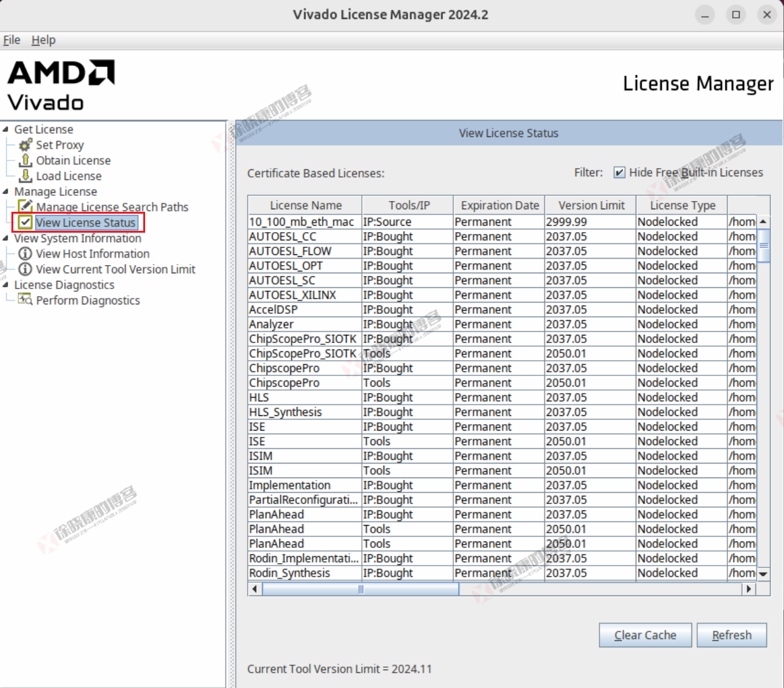Open the File menu
784x688 pixels.
click(x=11, y=40)
